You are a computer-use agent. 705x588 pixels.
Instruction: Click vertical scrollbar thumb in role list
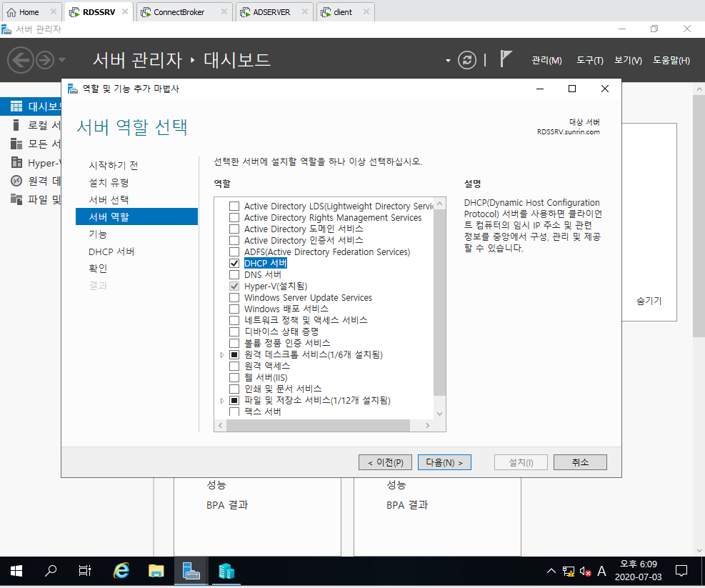click(x=440, y=302)
